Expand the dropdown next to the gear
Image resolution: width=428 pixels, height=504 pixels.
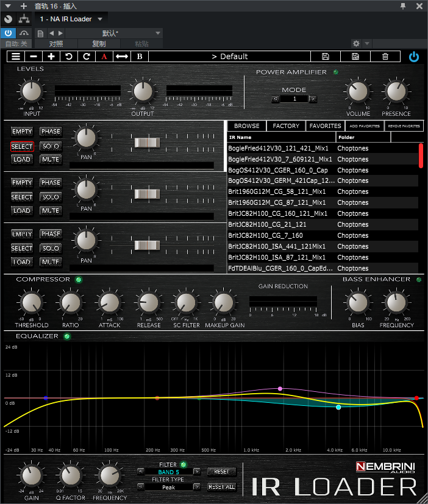367,43
